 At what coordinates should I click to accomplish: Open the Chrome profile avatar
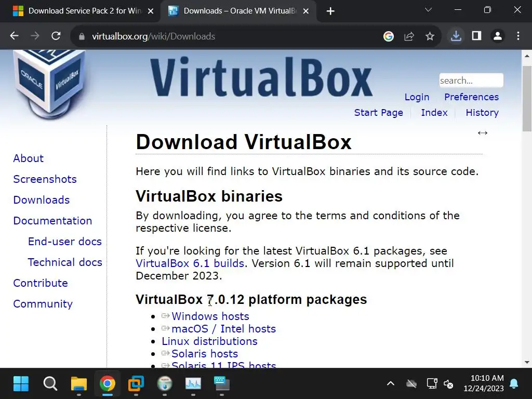coord(498,36)
